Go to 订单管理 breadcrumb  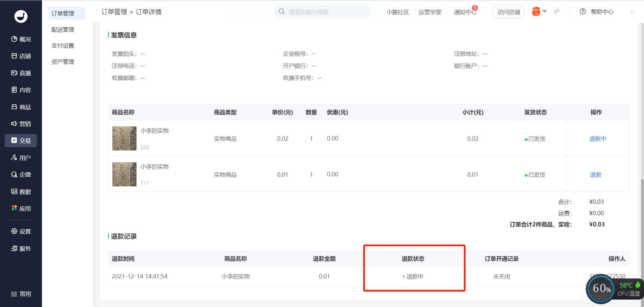click(x=114, y=12)
